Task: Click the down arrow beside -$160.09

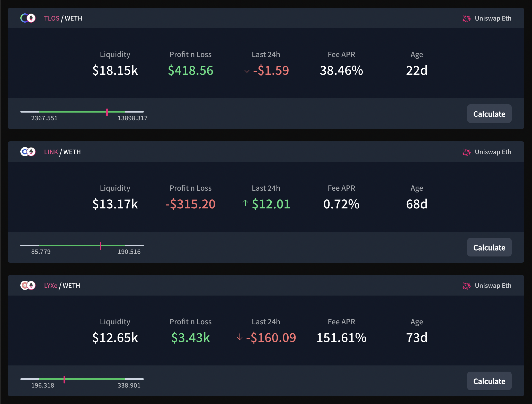Action: tap(240, 337)
